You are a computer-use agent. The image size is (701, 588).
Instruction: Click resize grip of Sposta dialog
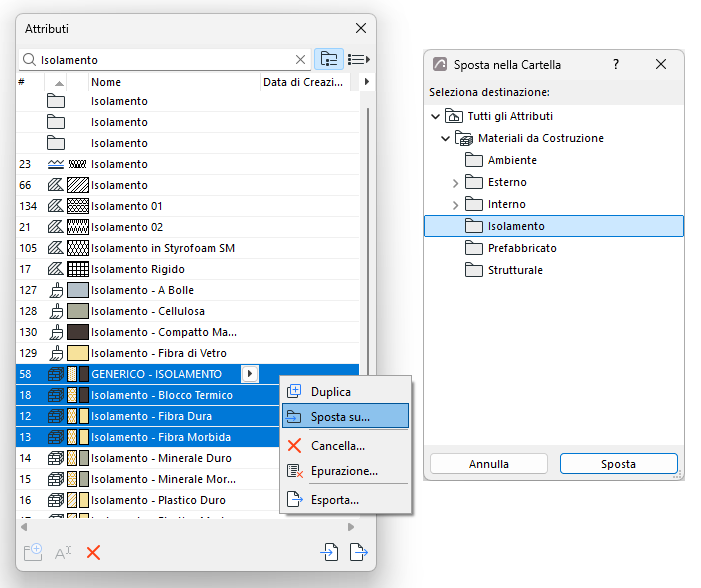678,475
